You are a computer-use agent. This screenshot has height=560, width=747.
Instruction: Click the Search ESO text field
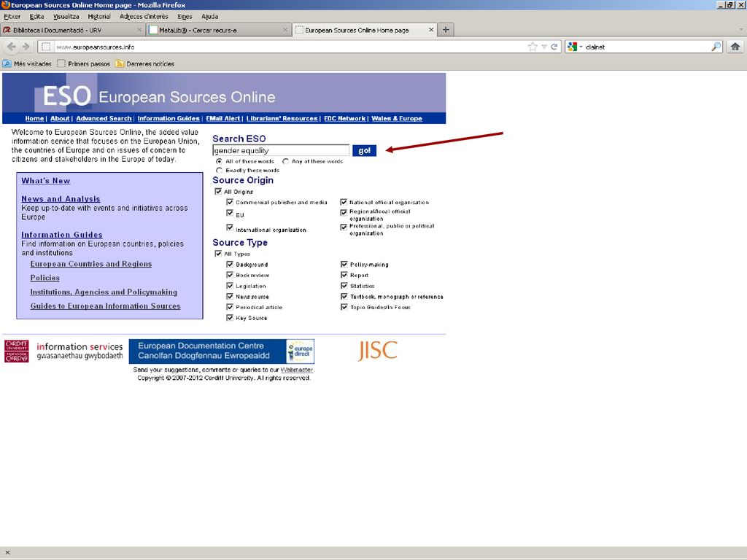[281, 150]
